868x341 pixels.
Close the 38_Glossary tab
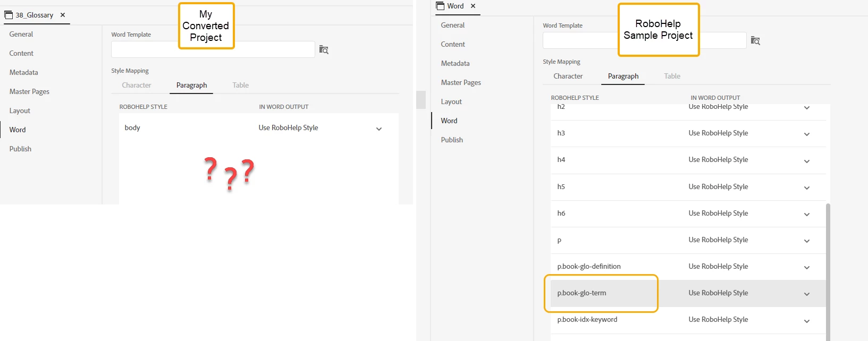tap(63, 15)
